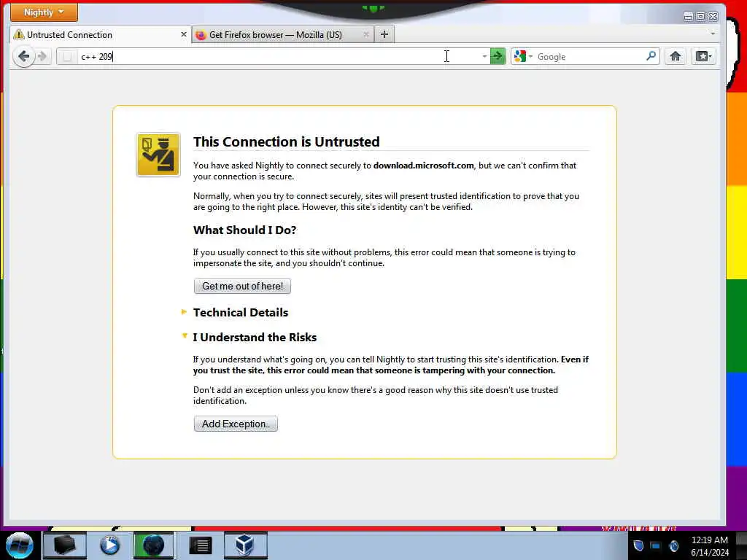Open the black folder taskbar icon
The width and height of the screenshot is (747, 560).
click(x=65, y=545)
